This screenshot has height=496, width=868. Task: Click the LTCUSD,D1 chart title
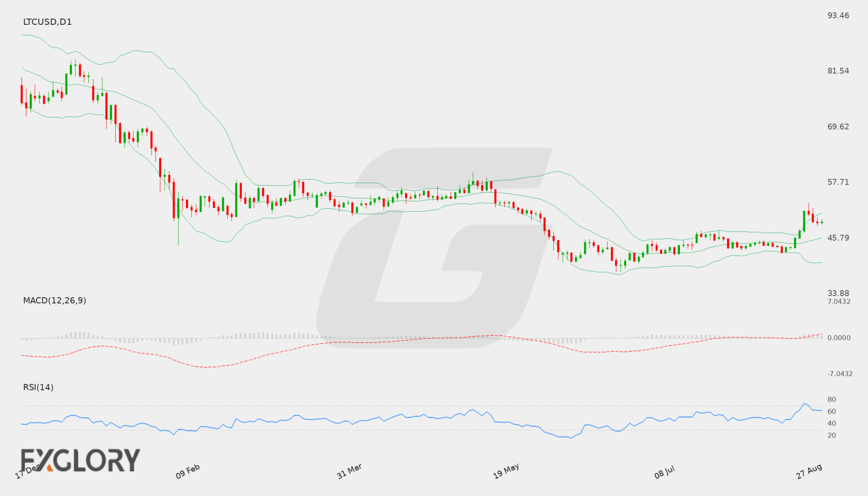coord(48,22)
